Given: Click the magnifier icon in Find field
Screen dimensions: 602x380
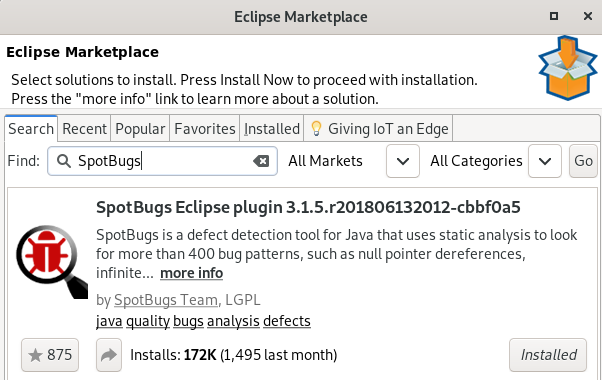Looking at the screenshot, I should (x=64, y=161).
